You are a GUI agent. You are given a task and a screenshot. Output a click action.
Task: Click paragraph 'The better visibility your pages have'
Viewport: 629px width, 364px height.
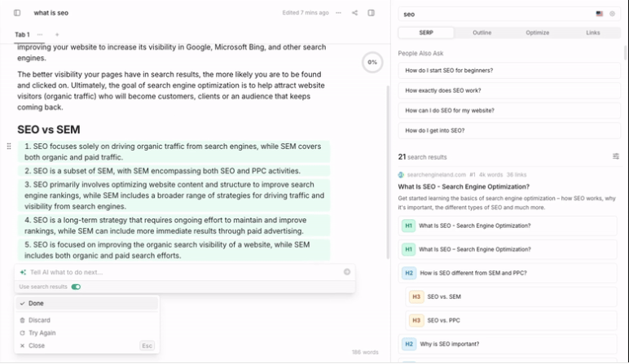point(171,90)
